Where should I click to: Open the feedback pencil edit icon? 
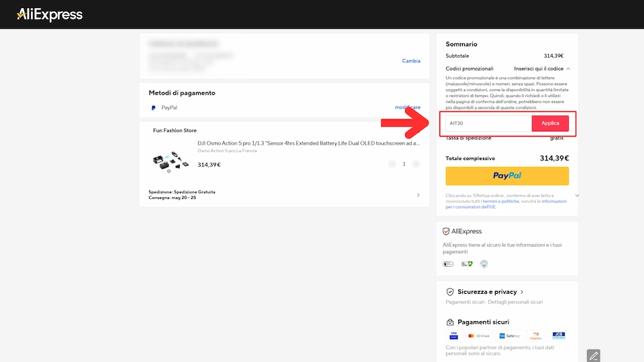[x=593, y=355]
